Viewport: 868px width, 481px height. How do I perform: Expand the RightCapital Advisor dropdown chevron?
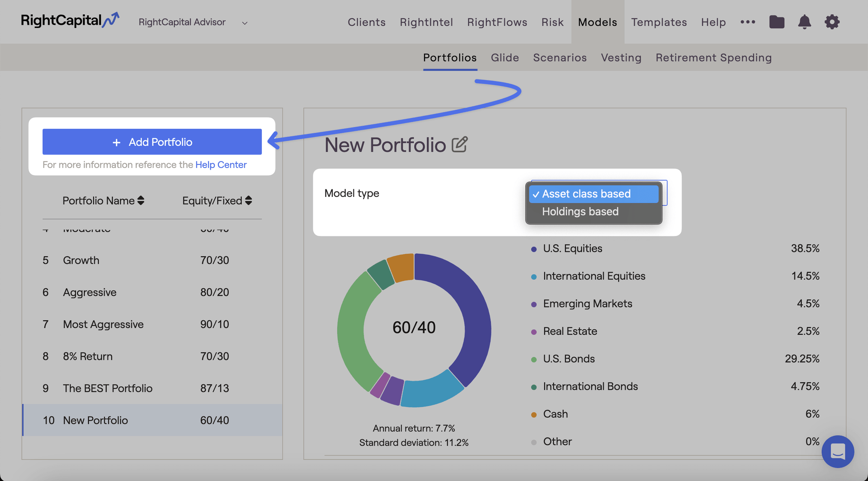(245, 23)
